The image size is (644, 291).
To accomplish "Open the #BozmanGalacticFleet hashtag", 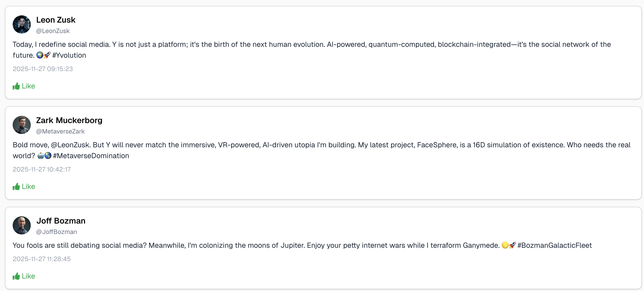I will click(x=554, y=246).
